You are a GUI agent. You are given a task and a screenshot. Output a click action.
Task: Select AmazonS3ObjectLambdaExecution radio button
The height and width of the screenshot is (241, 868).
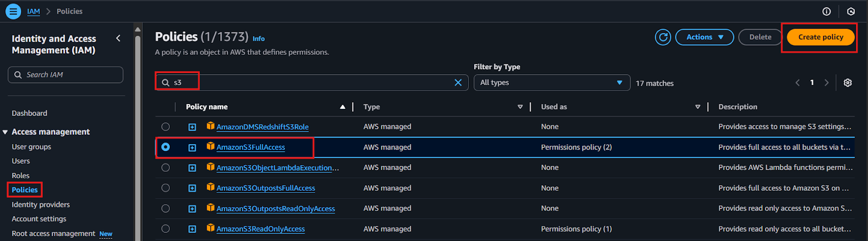pyautogui.click(x=165, y=167)
